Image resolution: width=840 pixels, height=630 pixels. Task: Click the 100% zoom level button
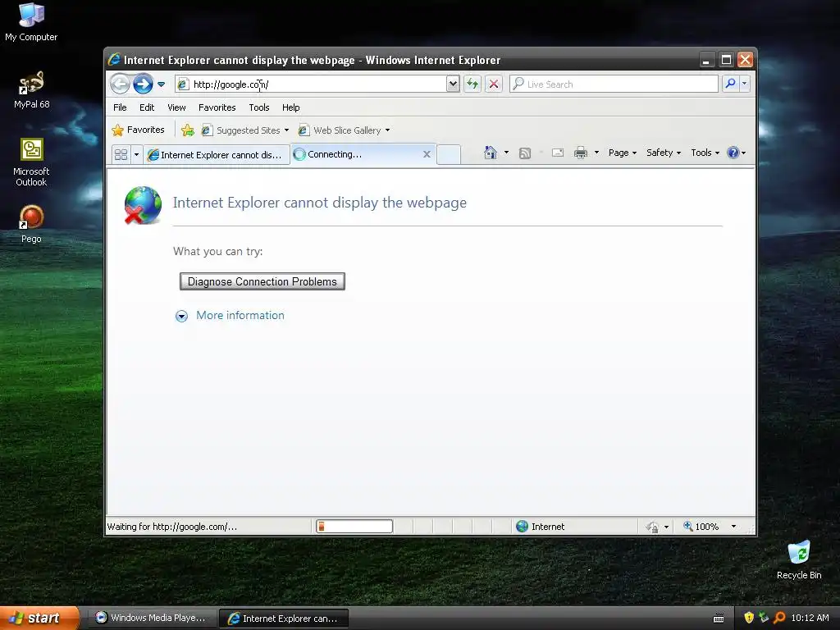coord(701,527)
